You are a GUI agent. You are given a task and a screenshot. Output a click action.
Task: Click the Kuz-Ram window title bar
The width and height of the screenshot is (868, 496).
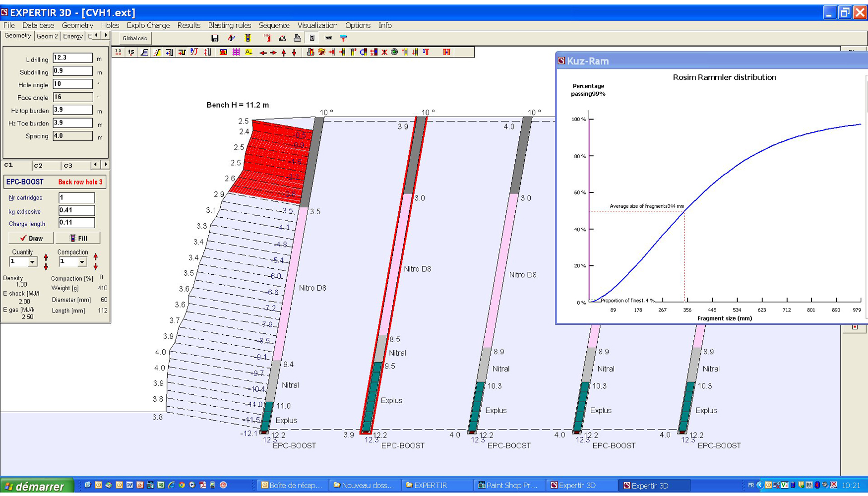[712, 61]
